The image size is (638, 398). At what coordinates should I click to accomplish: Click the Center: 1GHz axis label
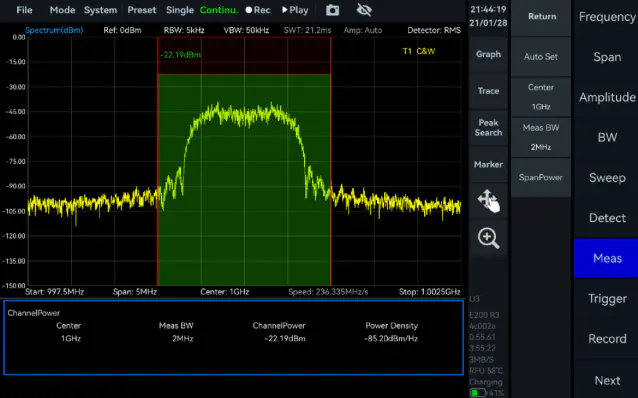225,292
